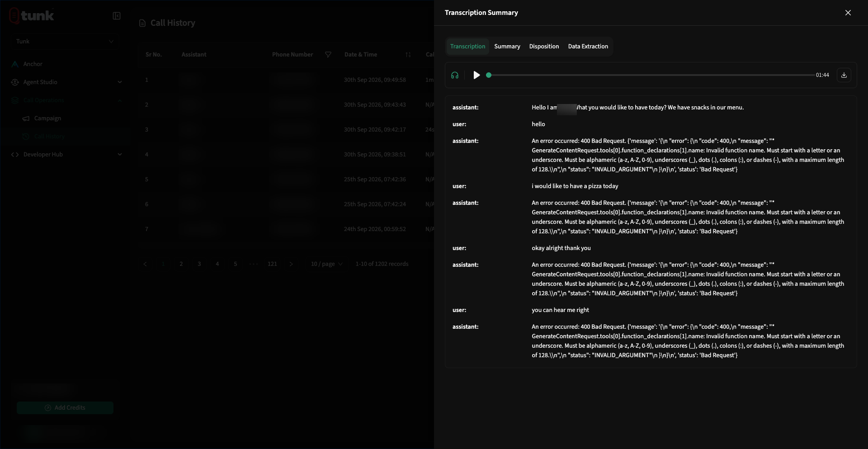The width and height of the screenshot is (868, 449).
Task: Download the call recording
Action: [844, 75]
